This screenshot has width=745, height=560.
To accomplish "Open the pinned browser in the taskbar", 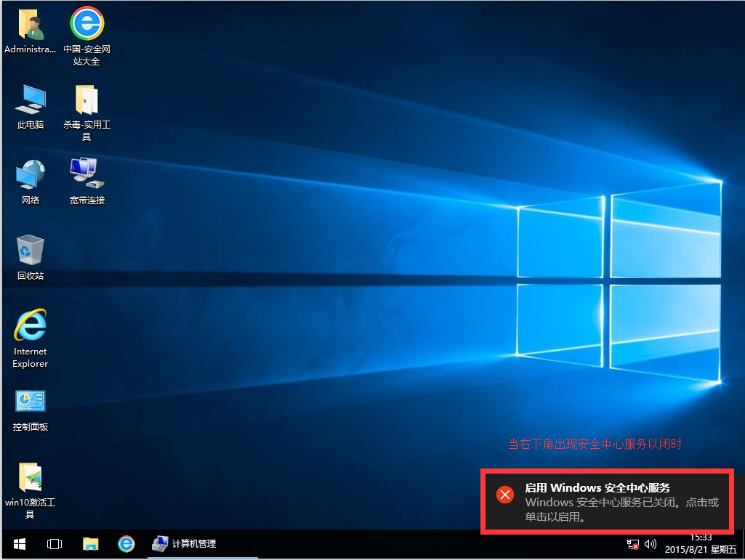I will (126, 543).
